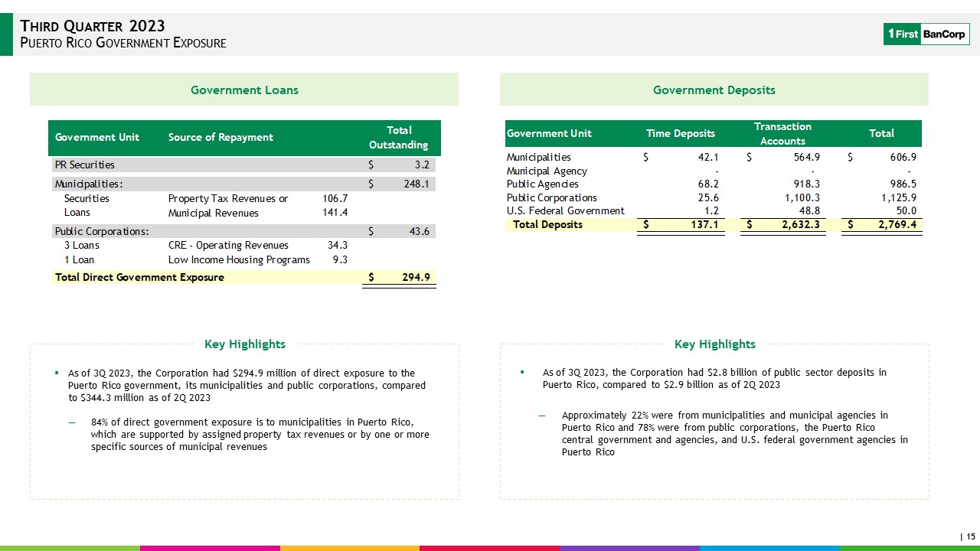Viewport: 980px width, 551px height.
Task: Click the blue segment of bottom color bar
Action: (769, 548)
